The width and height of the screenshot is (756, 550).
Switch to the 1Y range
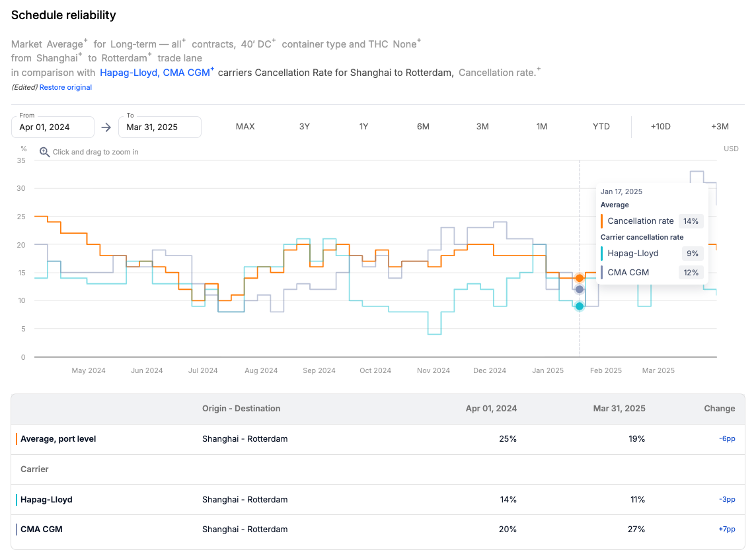[x=363, y=127]
